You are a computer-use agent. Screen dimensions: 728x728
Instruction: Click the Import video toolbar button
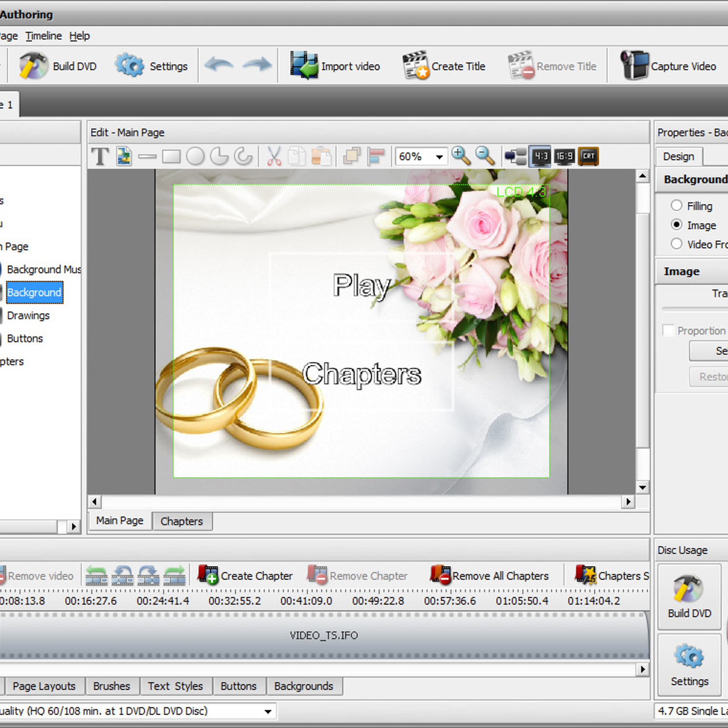(x=335, y=66)
